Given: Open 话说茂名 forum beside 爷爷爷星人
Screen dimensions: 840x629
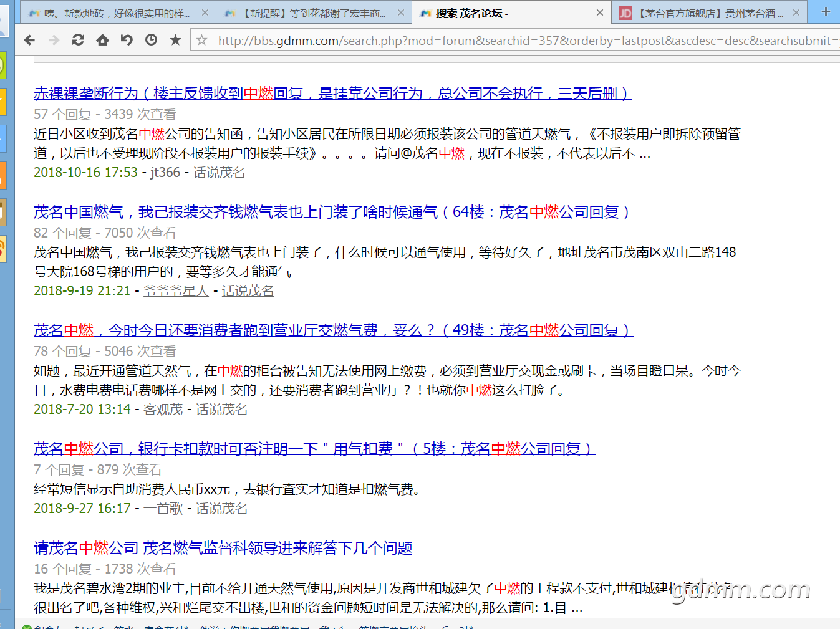Looking at the screenshot, I should 248,291.
